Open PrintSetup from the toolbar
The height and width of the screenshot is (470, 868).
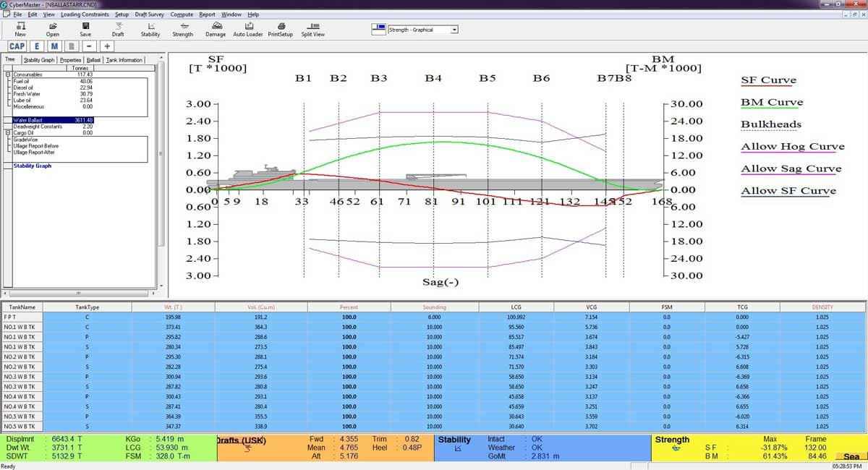(280, 28)
